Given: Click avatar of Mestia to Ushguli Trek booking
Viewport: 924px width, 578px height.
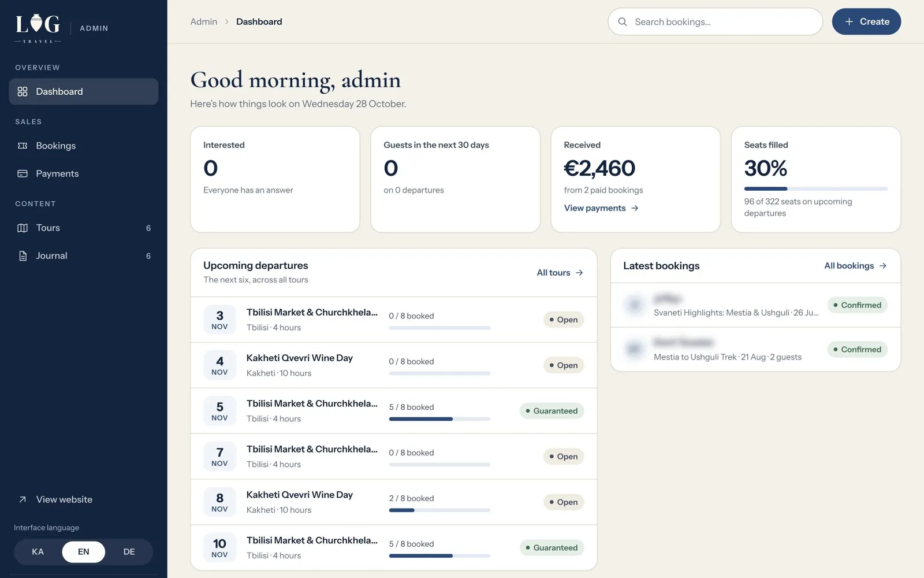Looking at the screenshot, I should coord(635,349).
